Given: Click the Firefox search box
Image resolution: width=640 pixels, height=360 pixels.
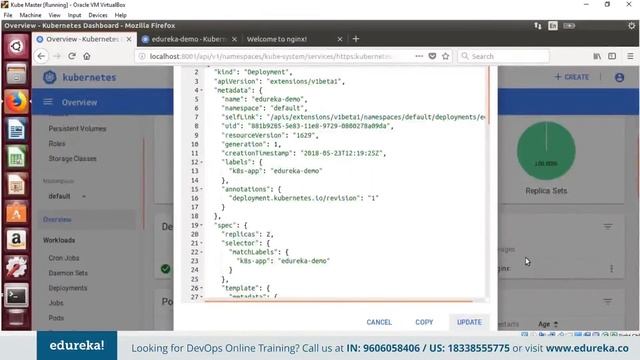Looking at the screenshot, I should [503, 56].
